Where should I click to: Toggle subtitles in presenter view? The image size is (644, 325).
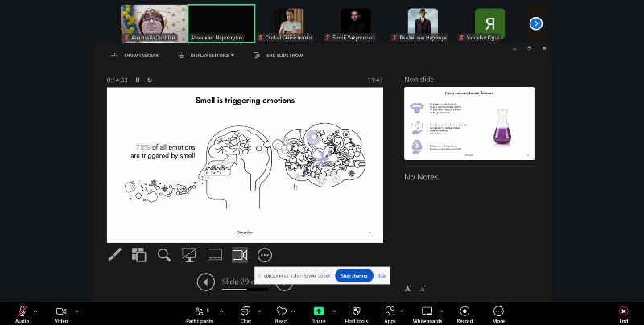coord(214,255)
